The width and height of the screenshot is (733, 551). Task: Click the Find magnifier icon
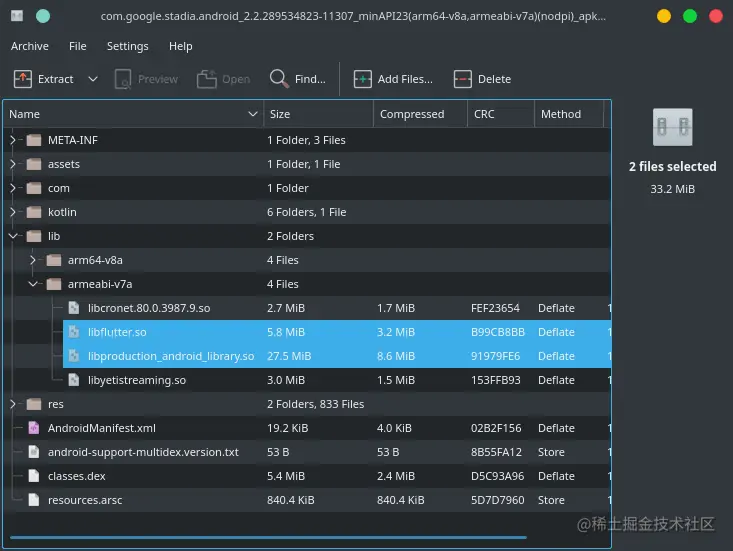(x=279, y=79)
